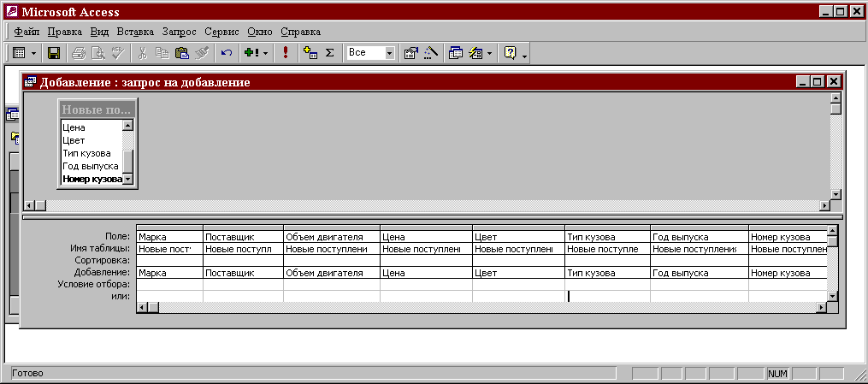Open the Запрос menu
Screen dimensions: 868x384
pos(180,32)
